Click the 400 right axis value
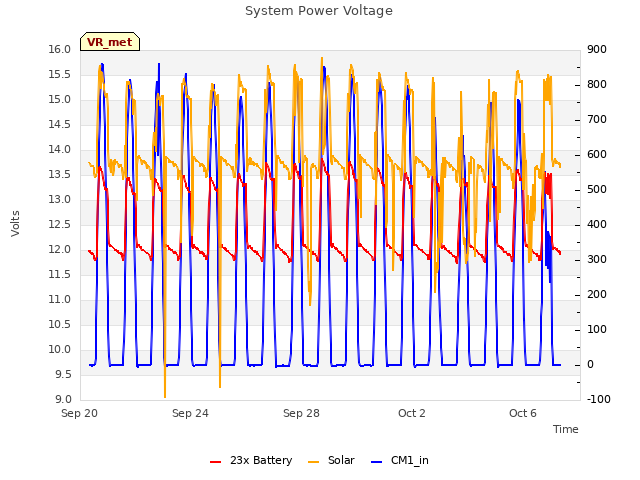Viewport: 640px width, 480px height. click(597, 225)
